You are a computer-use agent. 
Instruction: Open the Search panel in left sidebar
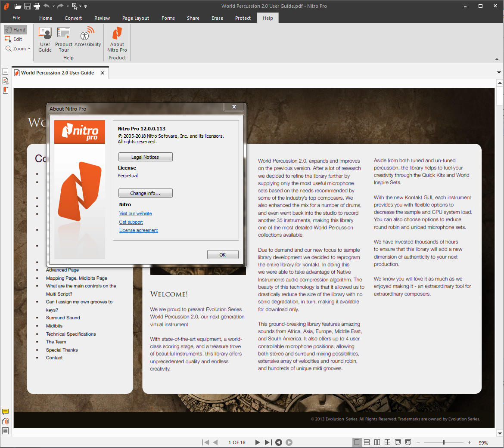point(6,81)
